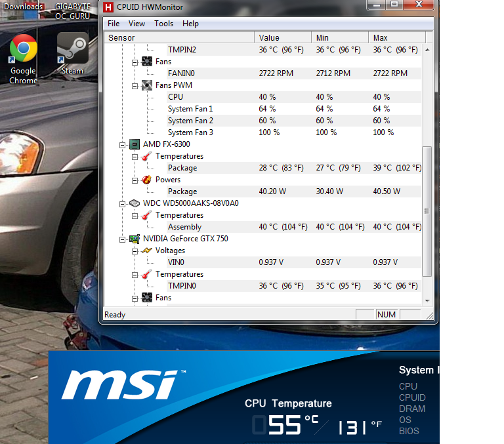Open the File menu
This screenshot has width=504, height=444.
pos(114,24)
